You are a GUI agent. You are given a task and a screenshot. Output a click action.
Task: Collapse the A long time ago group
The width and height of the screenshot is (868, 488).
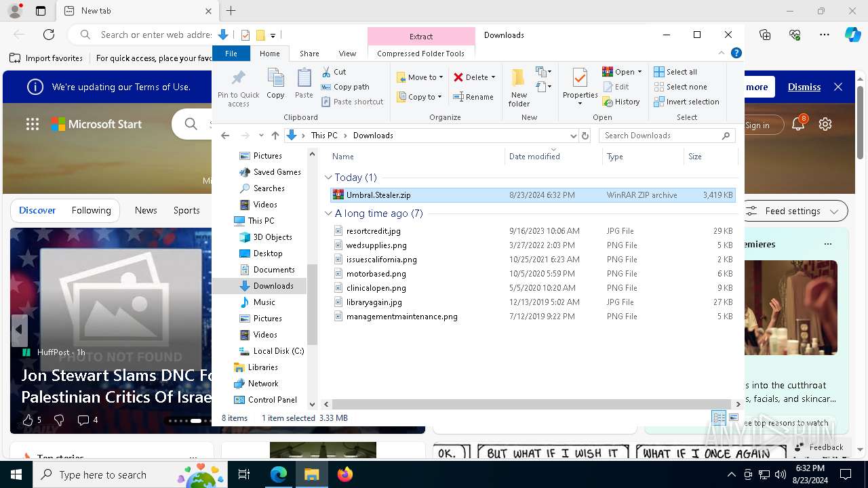(329, 213)
